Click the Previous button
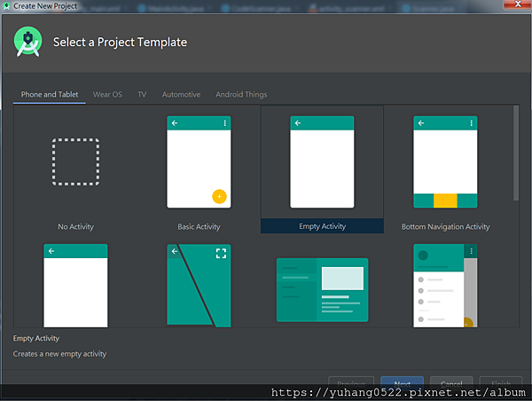This screenshot has height=401, width=532. [x=351, y=383]
